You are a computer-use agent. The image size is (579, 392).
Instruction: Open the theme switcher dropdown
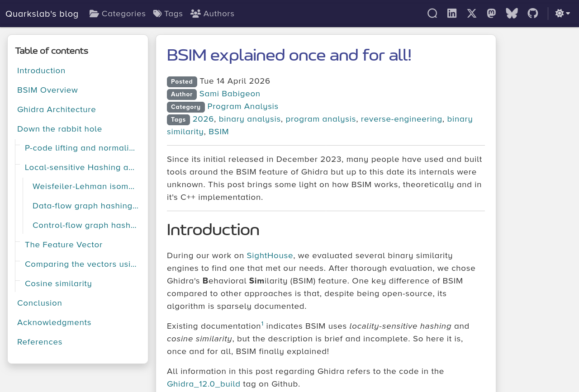(562, 14)
